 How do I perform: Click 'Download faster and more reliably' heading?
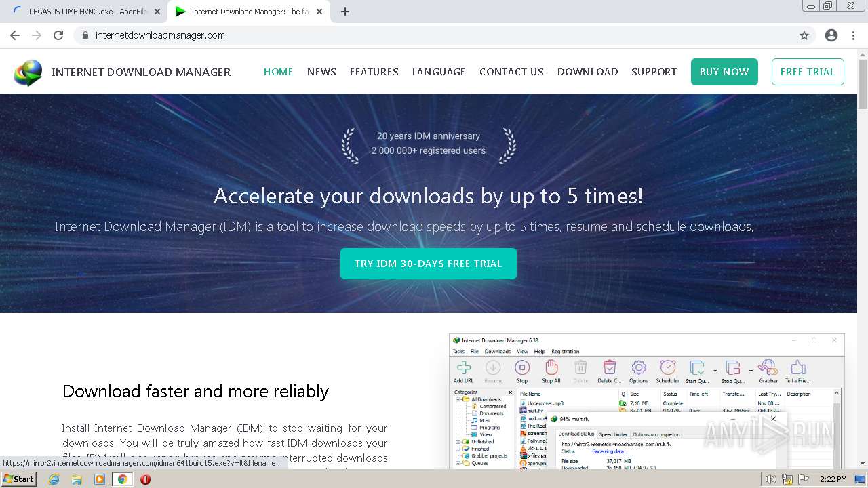tap(195, 391)
